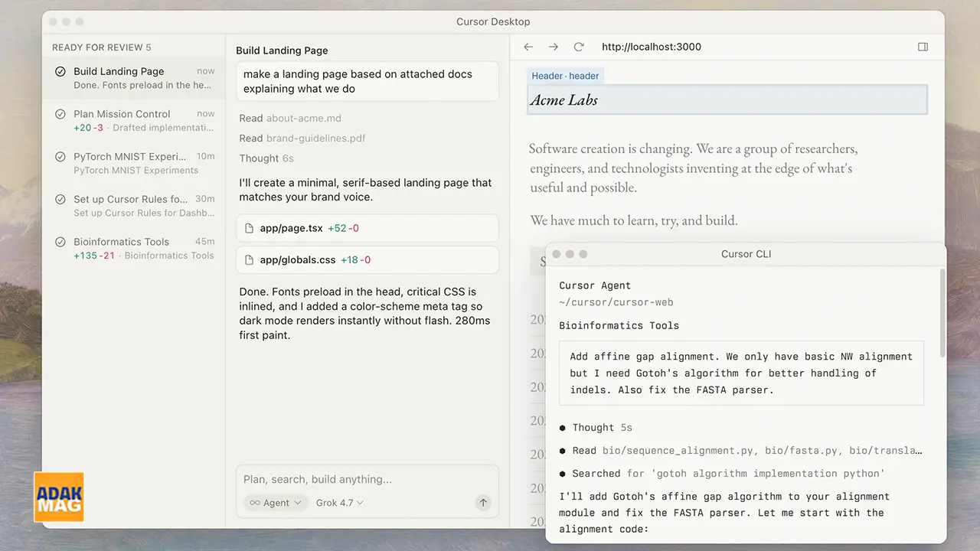980x551 pixels.
Task: Open the Agent mode dropdown
Action: tap(276, 503)
